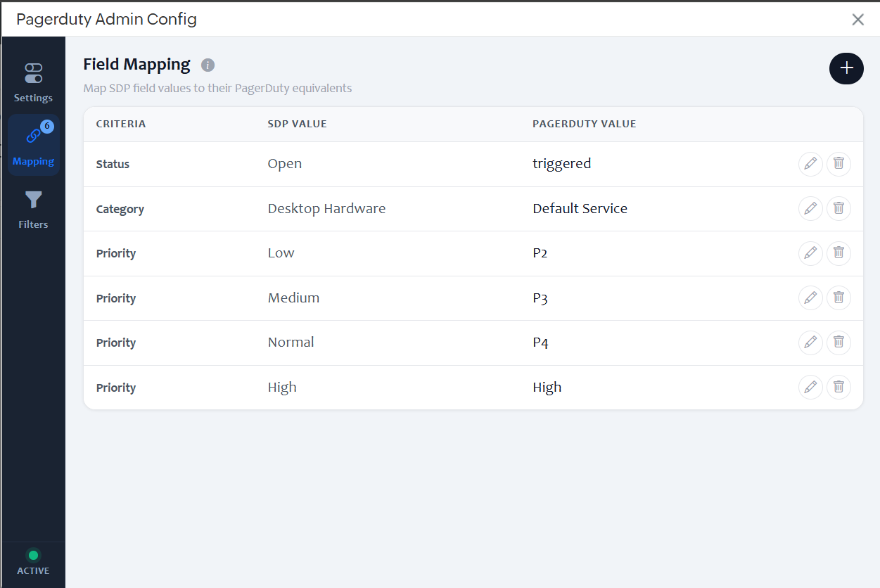
Task: Click the Pagerduty Admin Config title
Action: 106,20
